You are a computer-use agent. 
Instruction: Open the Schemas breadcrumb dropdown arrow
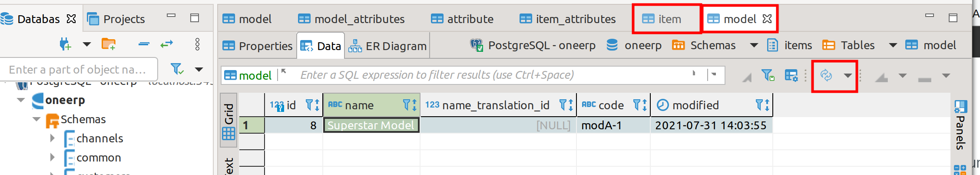pyautogui.click(x=754, y=45)
